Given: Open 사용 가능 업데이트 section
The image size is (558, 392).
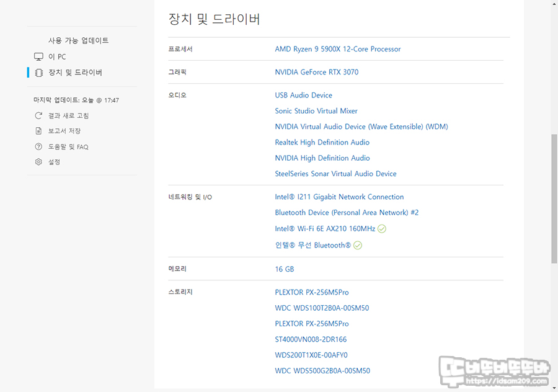Looking at the screenshot, I should 78,40.
